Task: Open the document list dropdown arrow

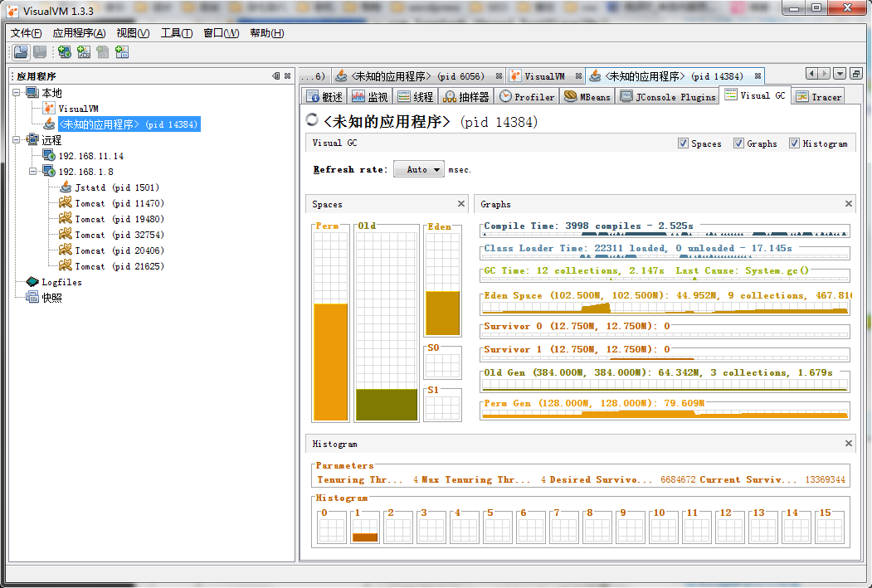Action: (840, 73)
